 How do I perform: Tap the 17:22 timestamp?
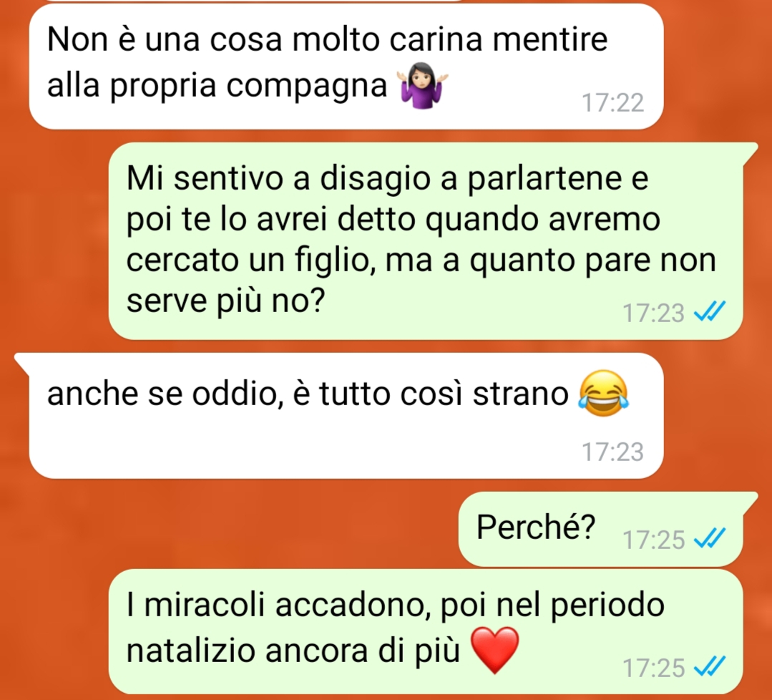[613, 103]
